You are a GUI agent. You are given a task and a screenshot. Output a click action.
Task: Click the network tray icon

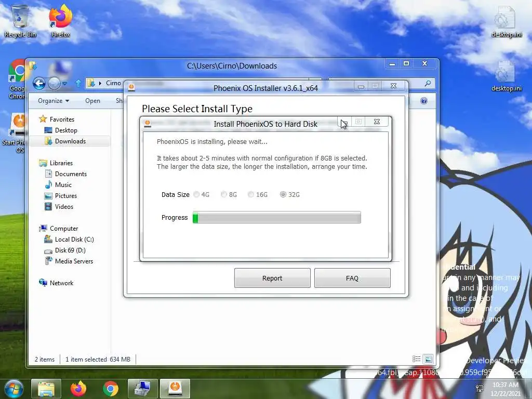(480, 389)
